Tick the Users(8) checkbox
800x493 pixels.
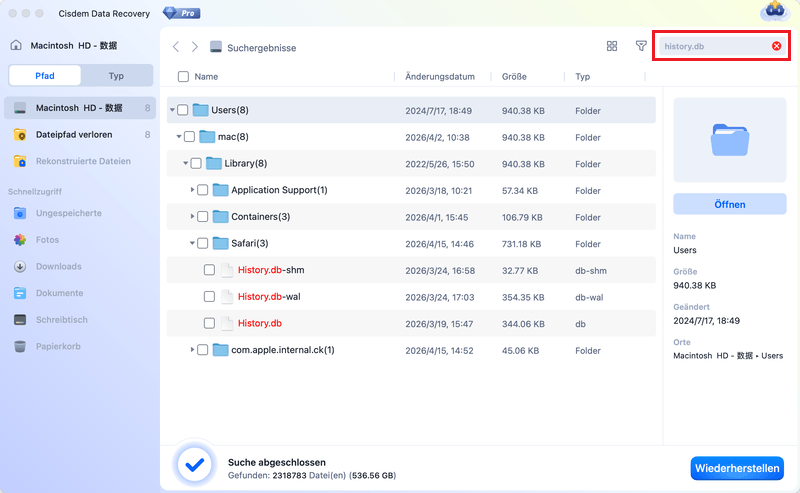pos(183,110)
